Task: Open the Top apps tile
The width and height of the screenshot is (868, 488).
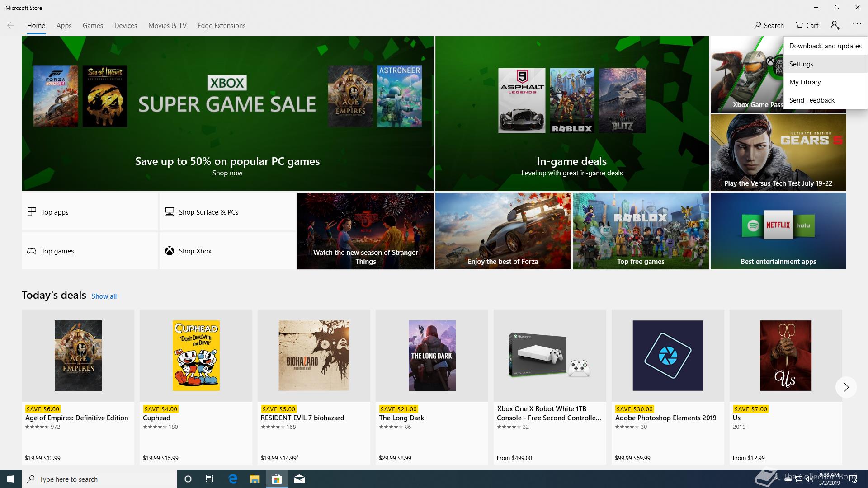Action: tap(90, 212)
